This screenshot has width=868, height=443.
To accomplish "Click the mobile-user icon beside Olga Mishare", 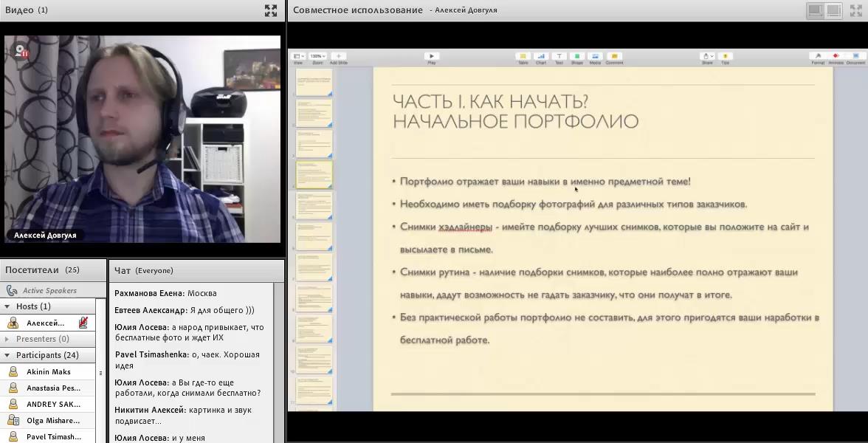I will coord(13,420).
